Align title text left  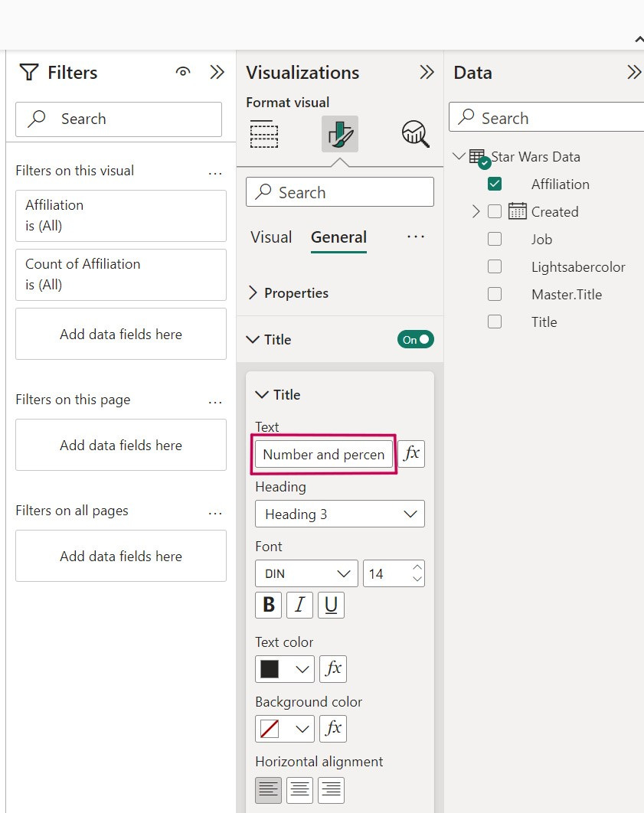point(269,790)
